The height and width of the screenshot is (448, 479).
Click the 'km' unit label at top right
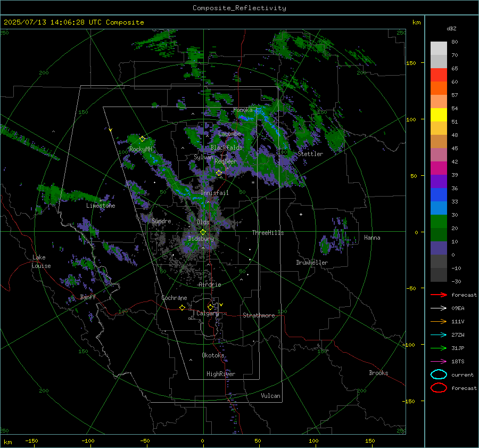pyautogui.click(x=416, y=22)
